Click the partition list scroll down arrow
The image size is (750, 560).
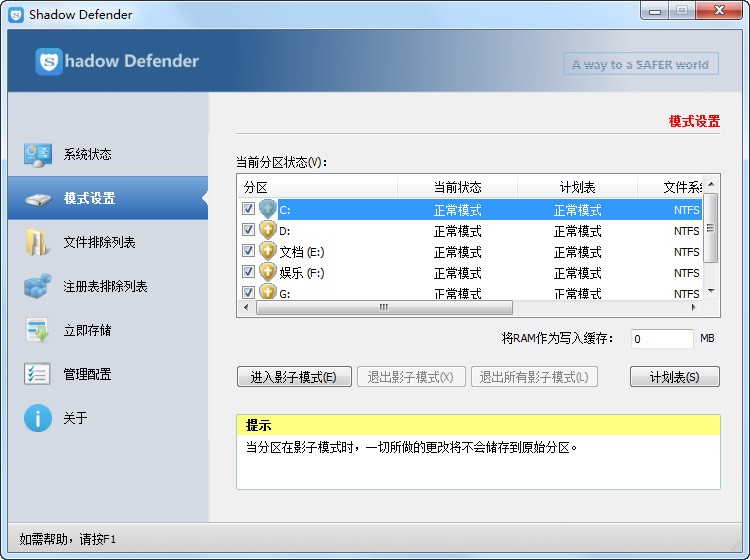[711, 291]
